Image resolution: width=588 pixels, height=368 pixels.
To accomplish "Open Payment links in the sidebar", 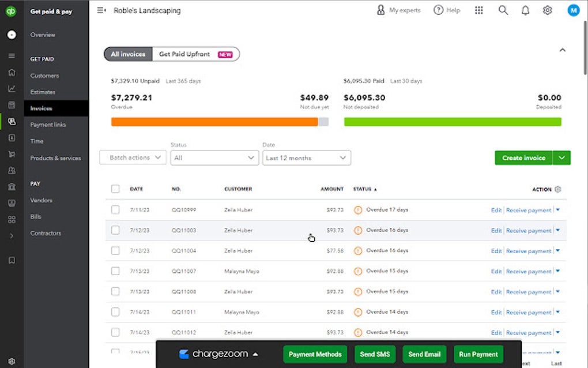I will pos(48,125).
